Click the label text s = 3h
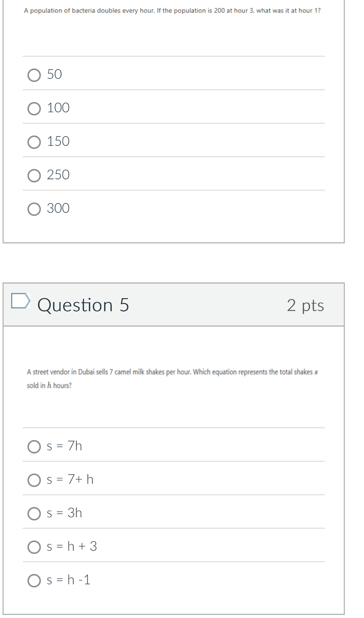This screenshot has height=618, width=364. 64,513
